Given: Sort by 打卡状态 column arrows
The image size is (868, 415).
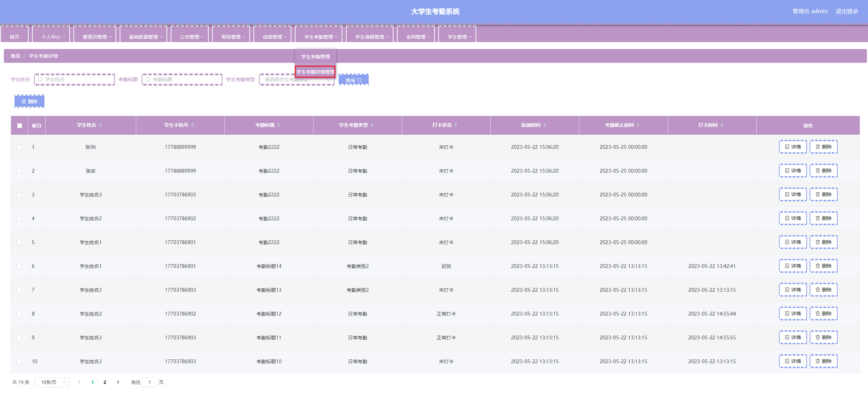Looking at the screenshot, I should pos(456,125).
